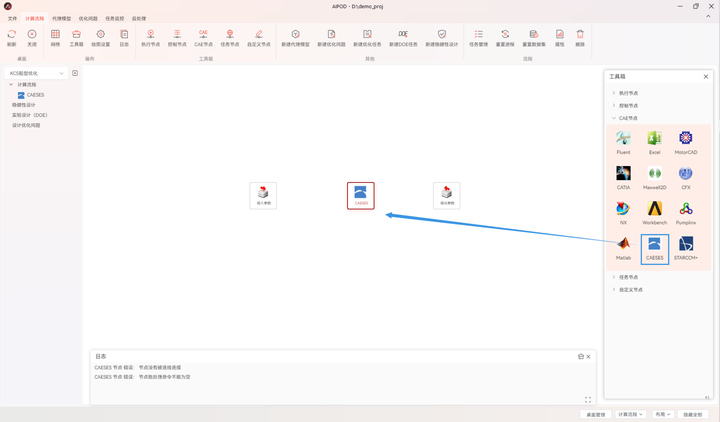Show the 日志 log via ribbon icon
Image resolution: width=720 pixels, height=422 pixels.
coord(124,34)
